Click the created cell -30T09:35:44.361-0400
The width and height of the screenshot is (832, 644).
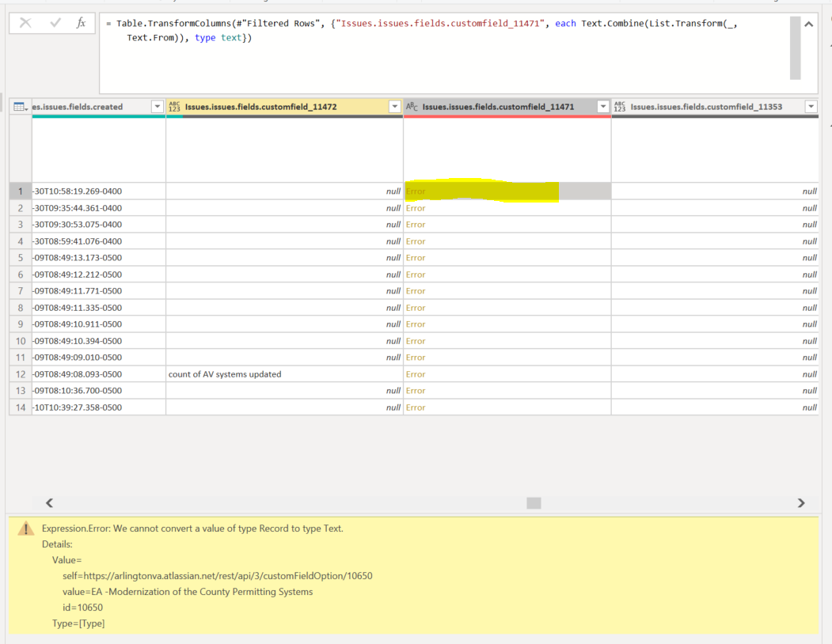(99, 208)
